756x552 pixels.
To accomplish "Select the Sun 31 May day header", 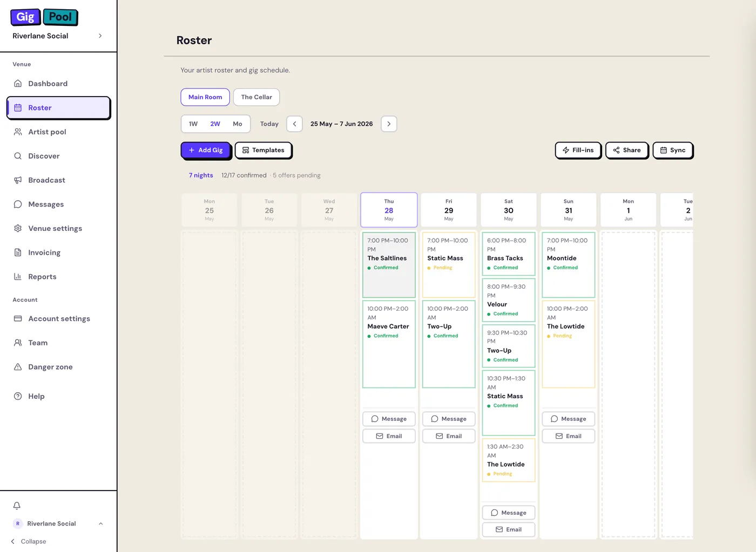I will [x=569, y=210].
